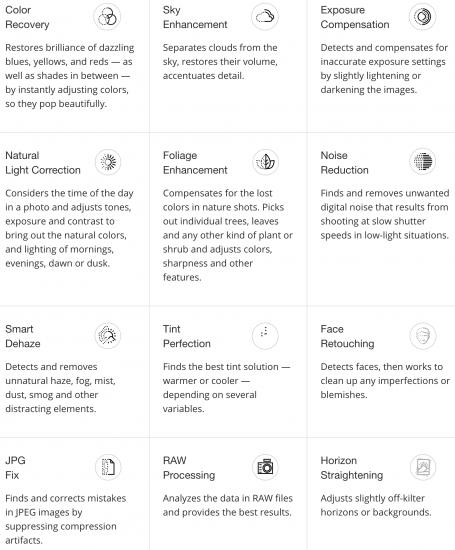Click the Face Retouching face icon
Viewport: 455px width, 550px height.
423,336
